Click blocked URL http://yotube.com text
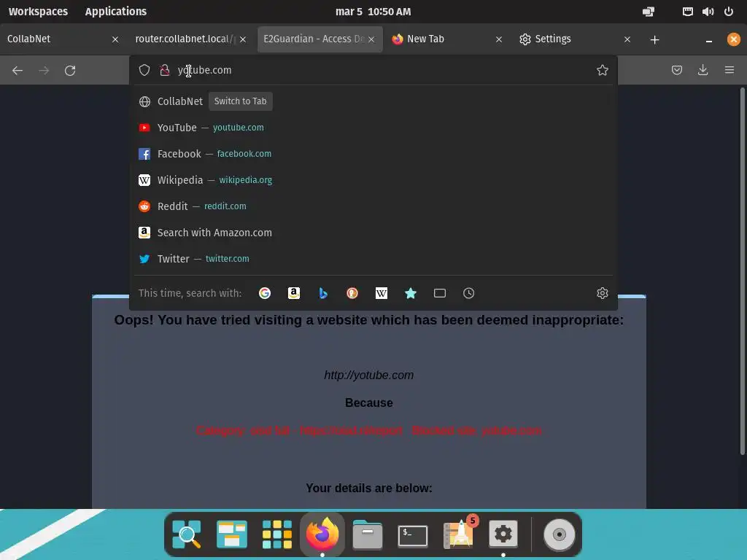Viewport: 747px width, 560px height. coord(368,376)
